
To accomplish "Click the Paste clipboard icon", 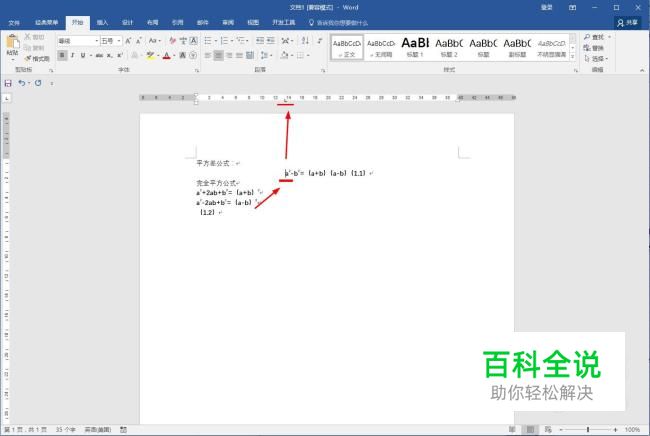I will coord(12,42).
